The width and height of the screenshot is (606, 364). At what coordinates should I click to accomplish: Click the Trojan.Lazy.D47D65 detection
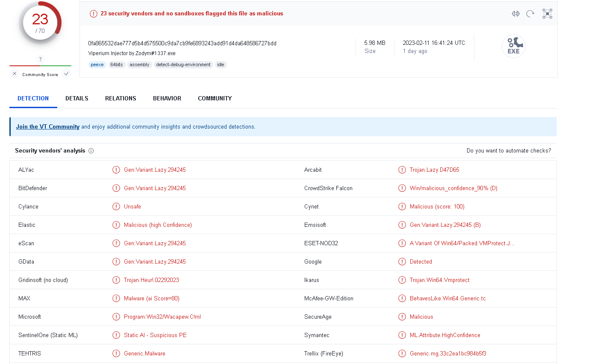tap(434, 170)
